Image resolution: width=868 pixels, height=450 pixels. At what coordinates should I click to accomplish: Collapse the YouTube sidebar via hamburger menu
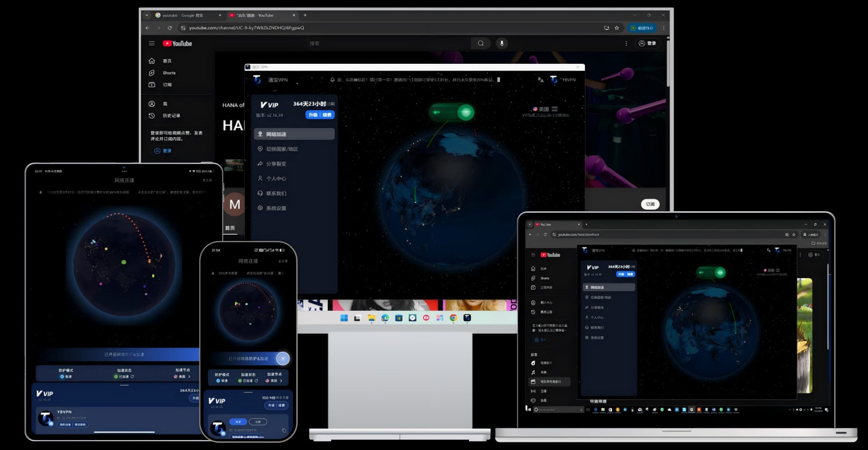pos(152,43)
